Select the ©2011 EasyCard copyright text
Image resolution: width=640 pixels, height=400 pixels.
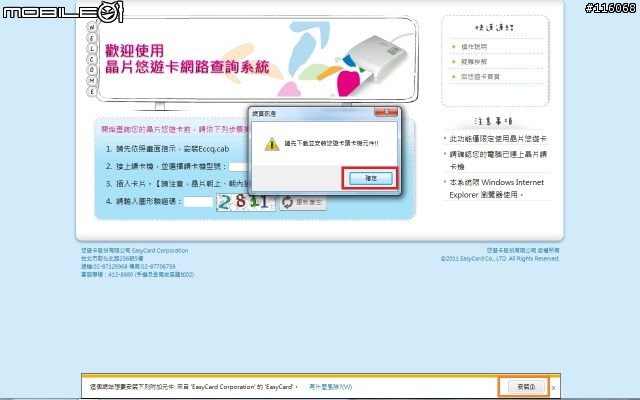(x=500, y=259)
